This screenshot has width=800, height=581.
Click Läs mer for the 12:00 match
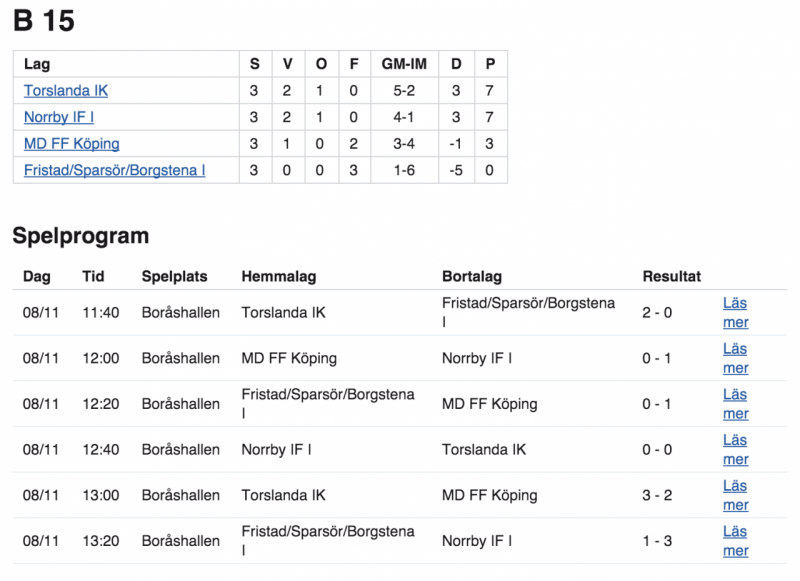click(x=735, y=359)
